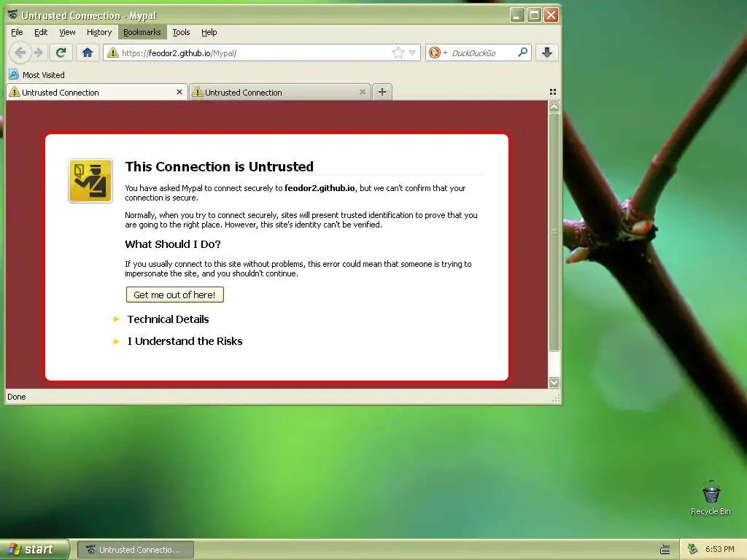Show the tab groups grid icon
This screenshot has height=560, width=747.
553,92
